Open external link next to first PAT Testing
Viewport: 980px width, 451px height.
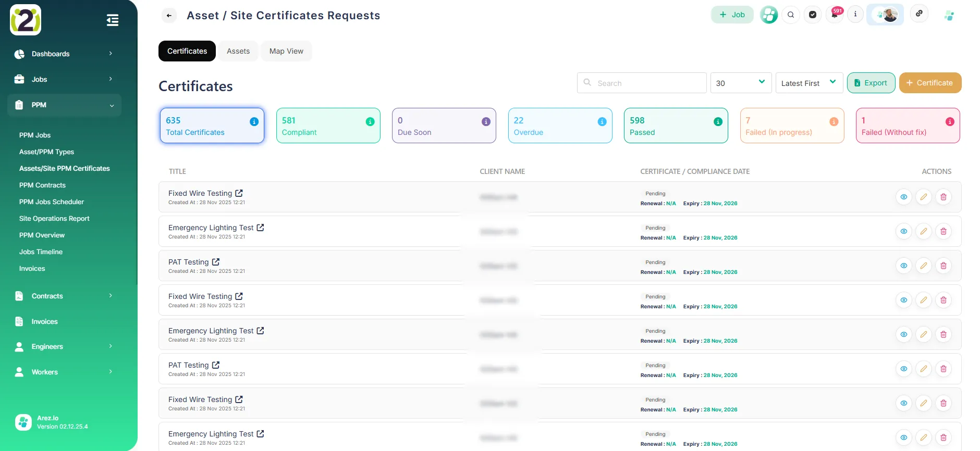[216, 262]
